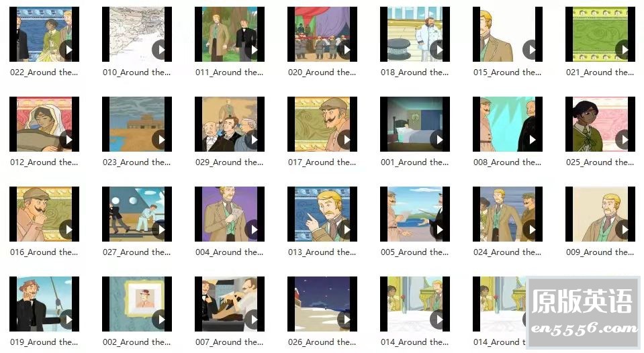Click play icon on 023_Around the video
Image resolution: width=644 pixels, height=353 pixels.
(160, 140)
